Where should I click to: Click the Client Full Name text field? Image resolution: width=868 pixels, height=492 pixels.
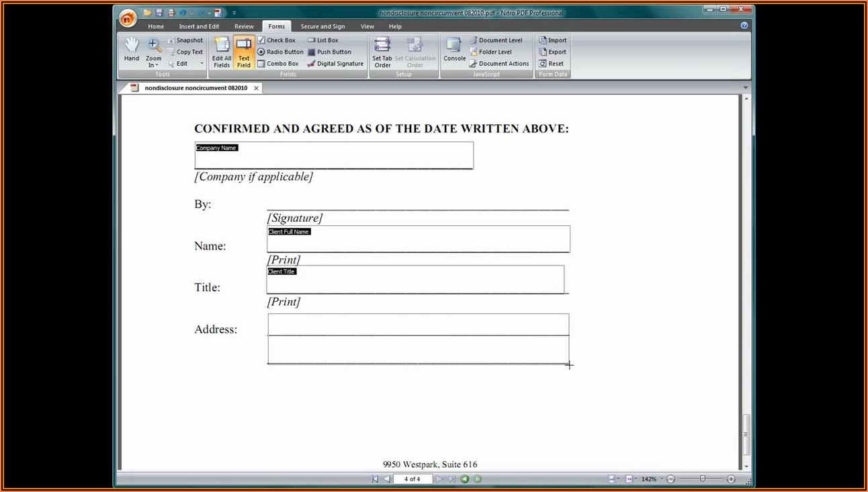(x=418, y=239)
